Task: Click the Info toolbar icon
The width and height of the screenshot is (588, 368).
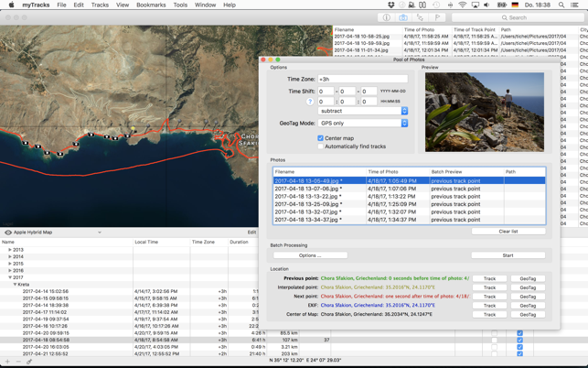Action: click(386, 17)
